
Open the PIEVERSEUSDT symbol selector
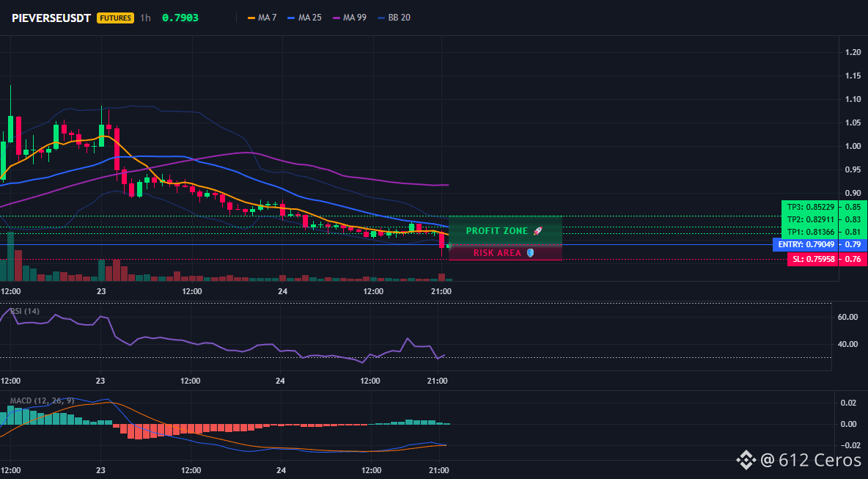tap(51, 18)
